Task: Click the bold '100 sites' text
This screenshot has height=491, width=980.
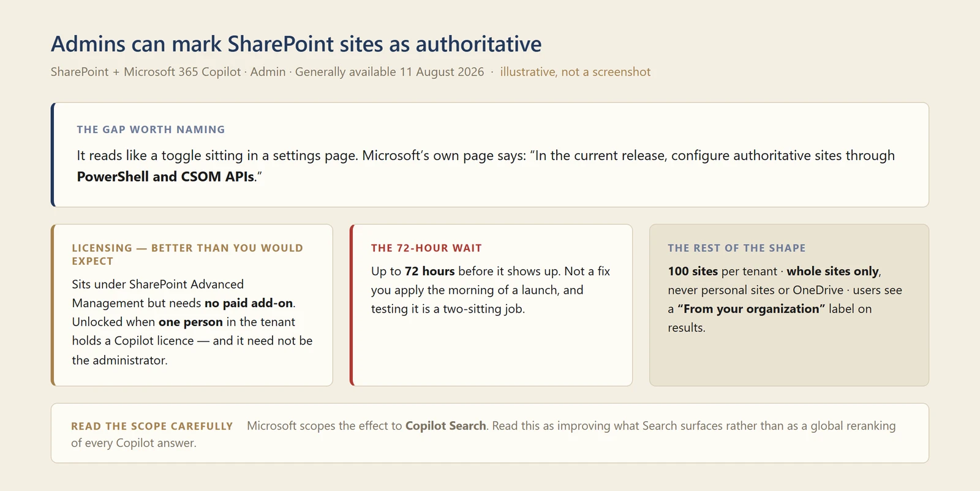Action: pos(693,272)
